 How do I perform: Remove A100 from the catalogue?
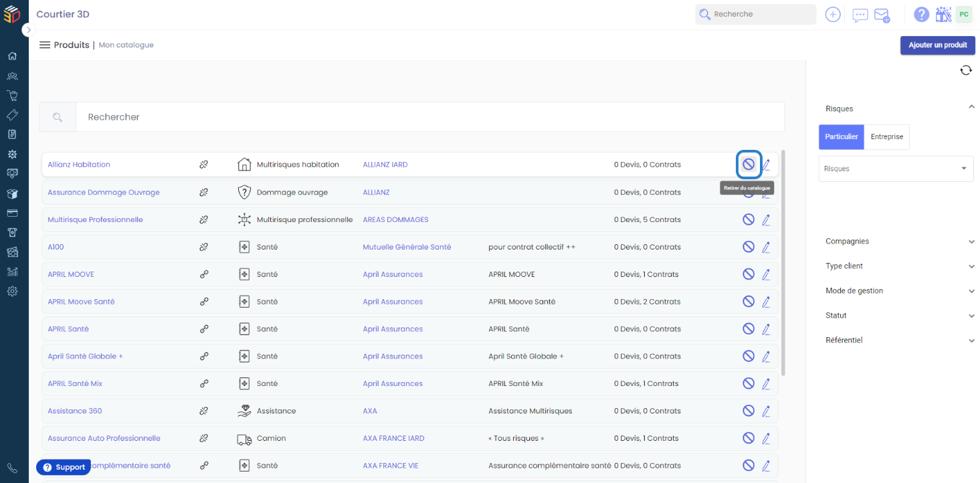point(749,247)
